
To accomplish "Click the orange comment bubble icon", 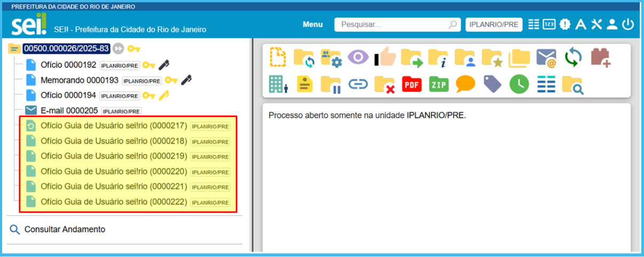I will tap(465, 84).
